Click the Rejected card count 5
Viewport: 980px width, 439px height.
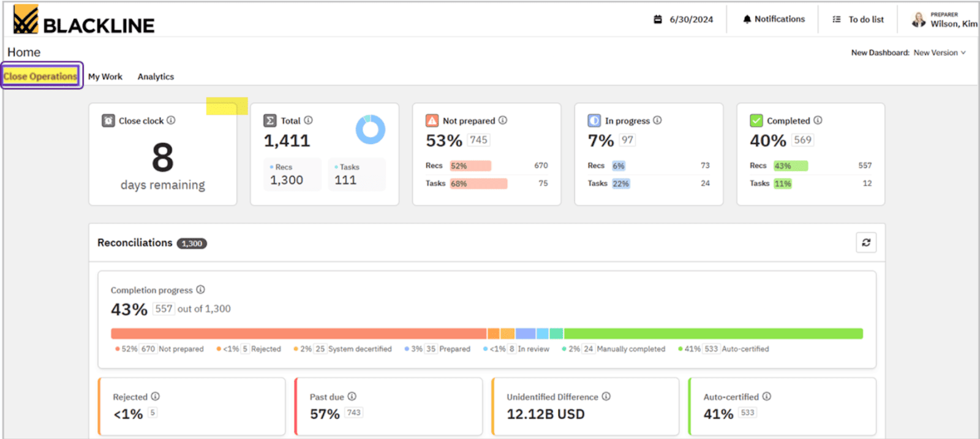pyautogui.click(x=153, y=413)
